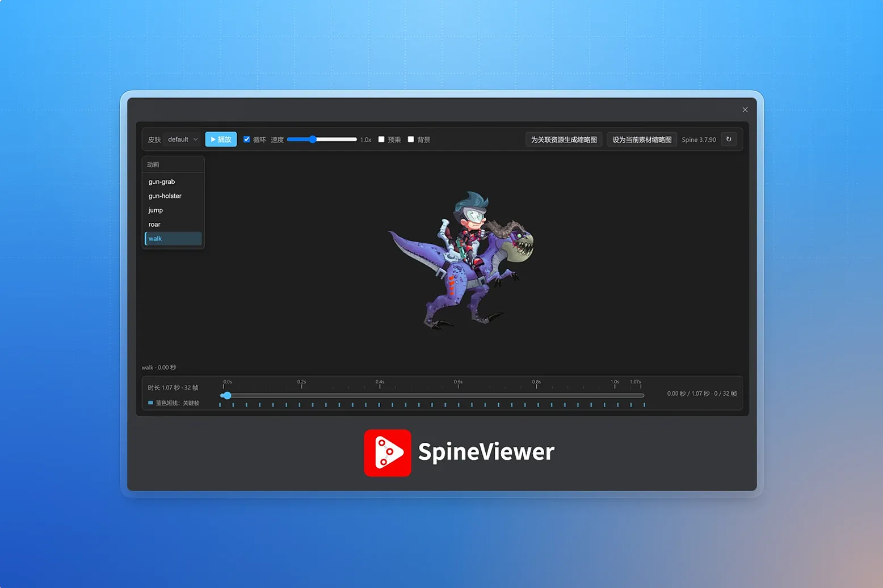Select the highlighted walk animation
Image resolution: width=883 pixels, height=588 pixels.
pyautogui.click(x=173, y=239)
